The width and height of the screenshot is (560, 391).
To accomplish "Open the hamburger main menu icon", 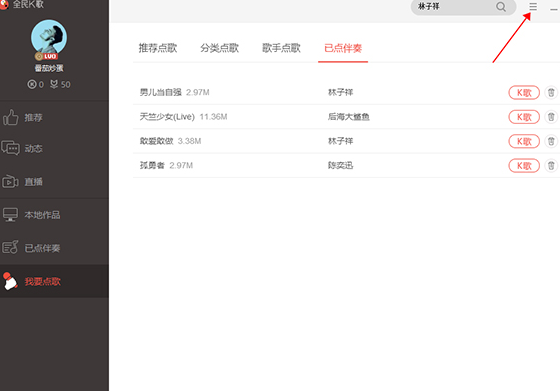I will tap(533, 7).
